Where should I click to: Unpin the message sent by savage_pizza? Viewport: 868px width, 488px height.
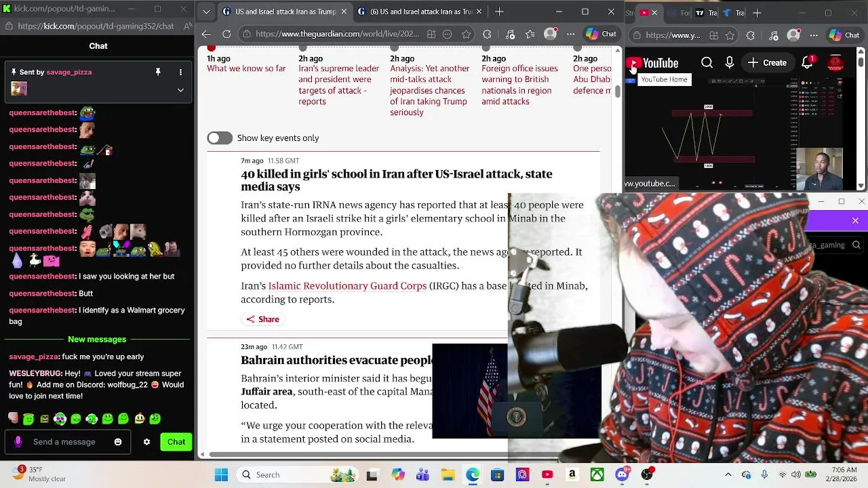point(158,72)
